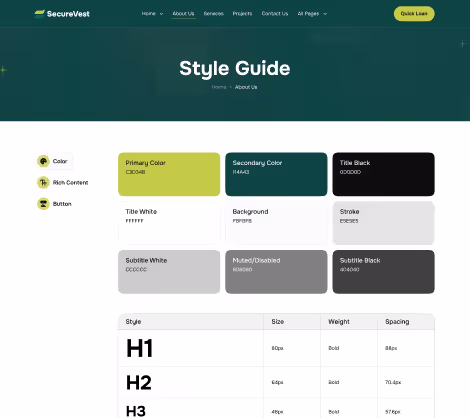This screenshot has height=418, width=470.
Task: Navigate to Contact Us
Action: coord(275,14)
